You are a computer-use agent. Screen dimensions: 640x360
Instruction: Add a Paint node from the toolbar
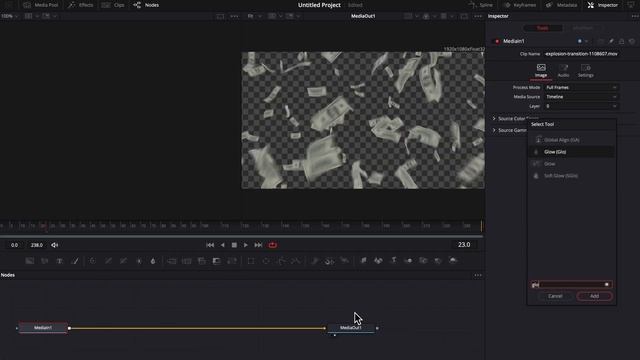pyautogui.click(x=75, y=261)
